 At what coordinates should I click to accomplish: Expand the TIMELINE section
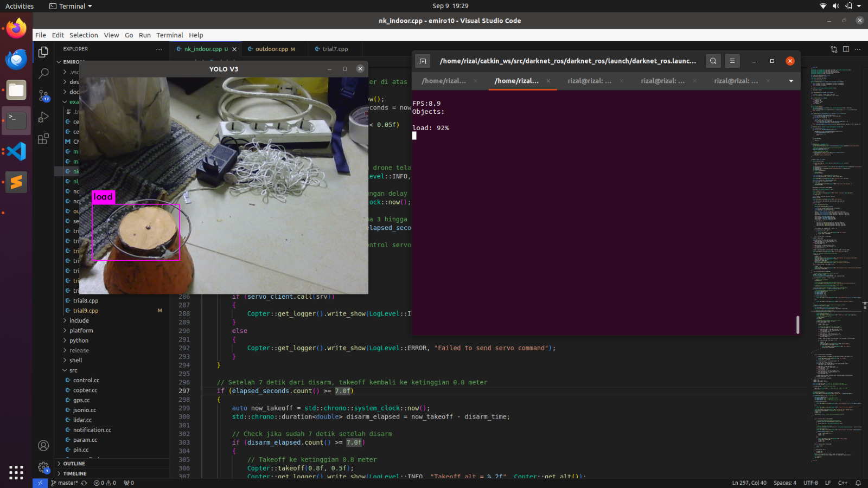click(x=74, y=473)
